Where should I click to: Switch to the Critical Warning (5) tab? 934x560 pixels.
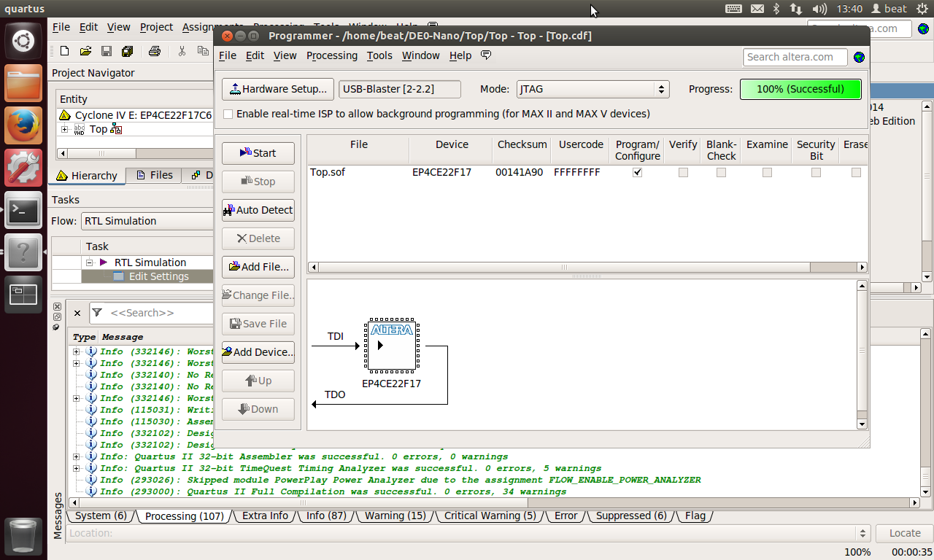(489, 516)
